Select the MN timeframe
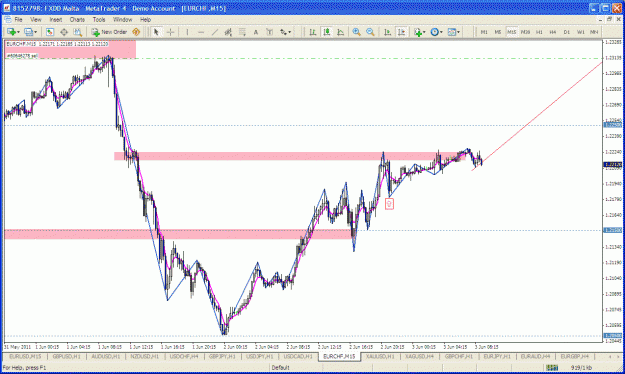625x374 pixels. (594, 32)
